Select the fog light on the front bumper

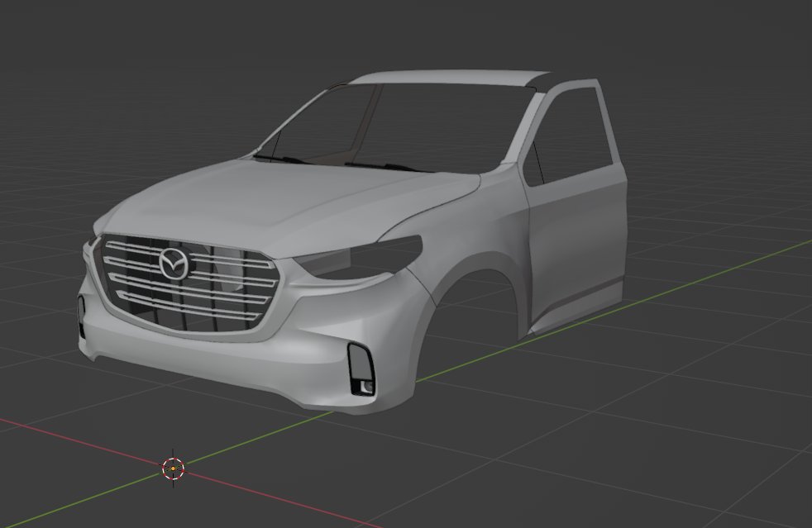pyautogui.click(x=361, y=369)
